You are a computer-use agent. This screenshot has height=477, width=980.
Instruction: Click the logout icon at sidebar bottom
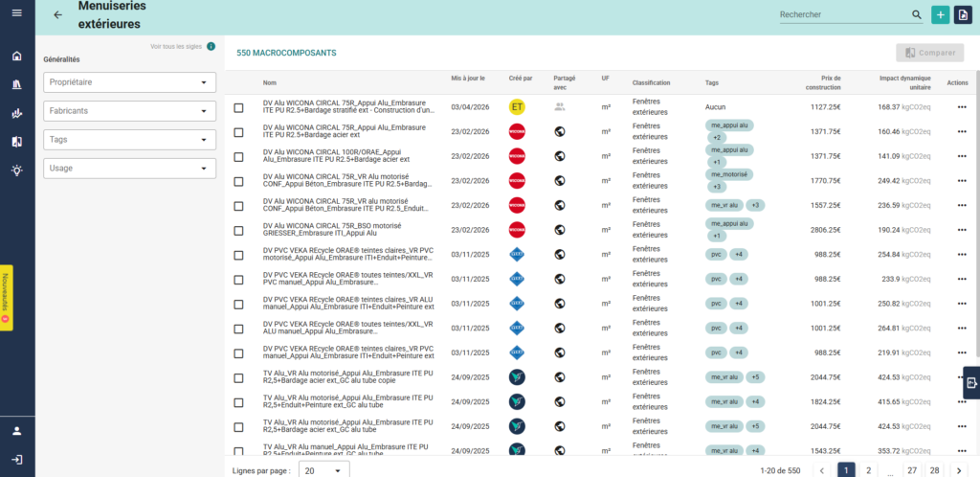click(17, 459)
